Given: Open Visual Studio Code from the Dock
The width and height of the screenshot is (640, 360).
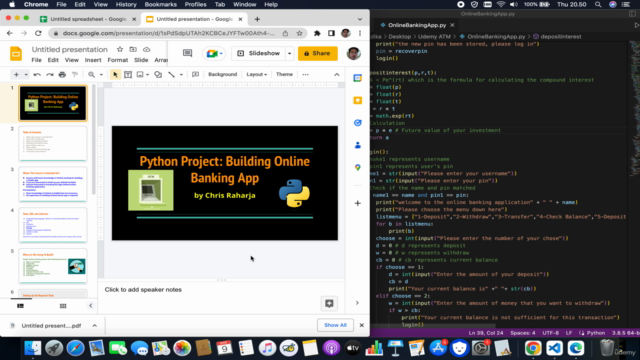Looking at the screenshot, I should pyautogui.click(x=554, y=348).
